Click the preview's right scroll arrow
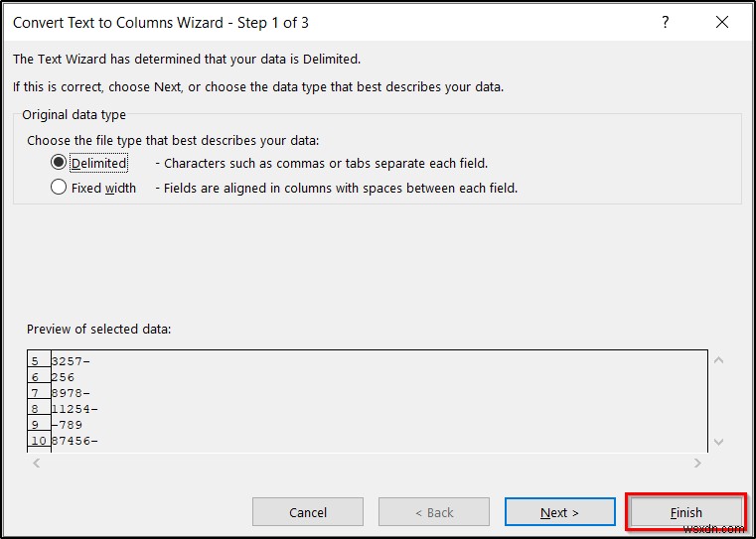756x539 pixels. coord(697,463)
